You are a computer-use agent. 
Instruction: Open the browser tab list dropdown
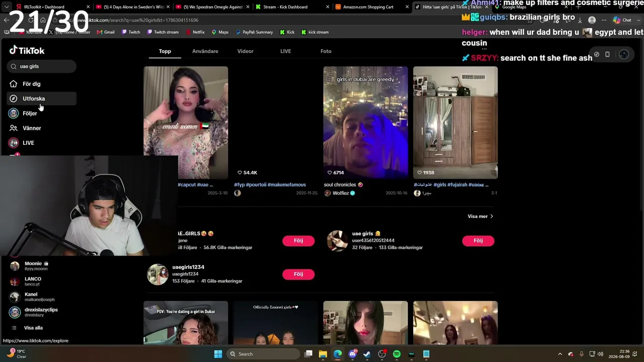[x=7, y=7]
